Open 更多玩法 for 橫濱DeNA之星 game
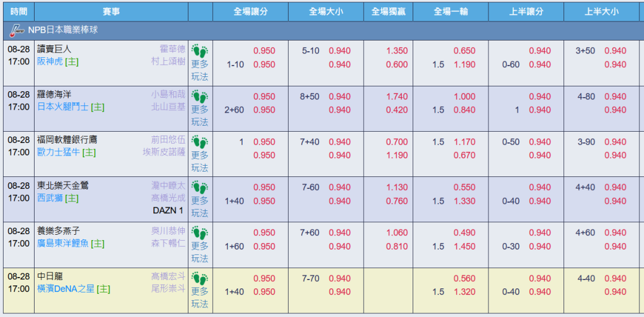Screen dimensions: 644x317 [x=200, y=298]
